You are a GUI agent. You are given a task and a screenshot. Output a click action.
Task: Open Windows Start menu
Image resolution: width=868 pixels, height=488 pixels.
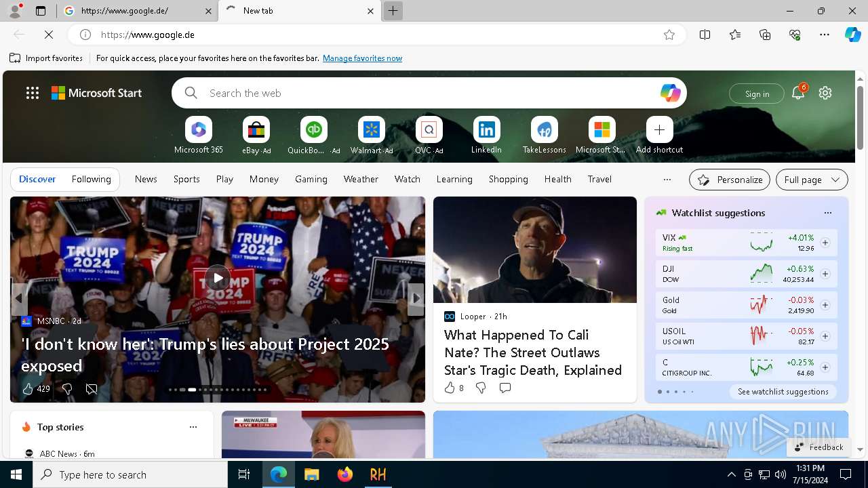pyautogui.click(x=16, y=474)
